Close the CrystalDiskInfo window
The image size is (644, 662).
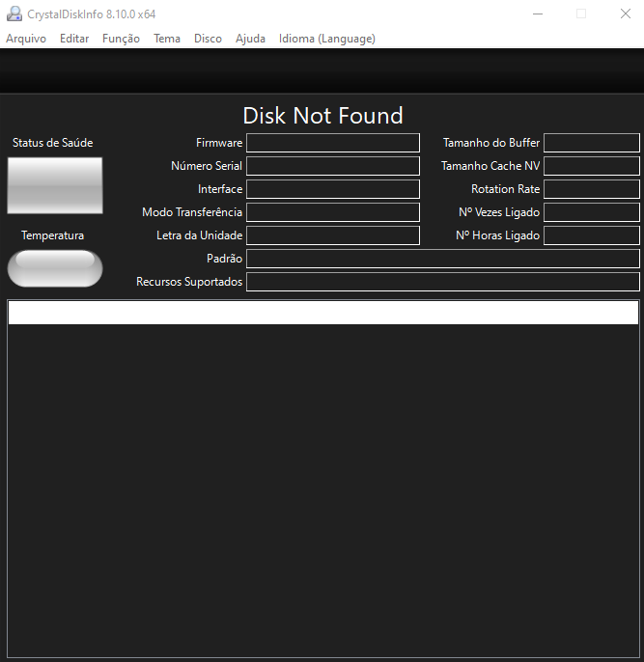click(x=626, y=14)
